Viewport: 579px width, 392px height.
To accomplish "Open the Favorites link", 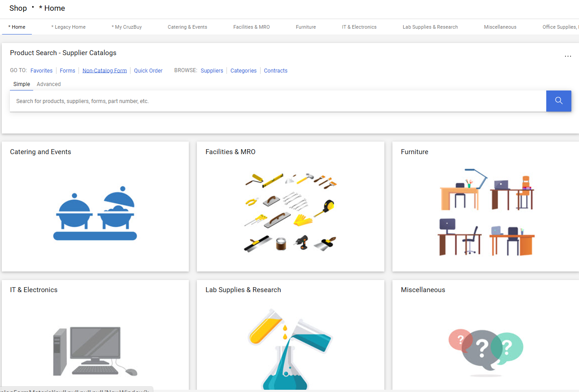I will point(41,71).
